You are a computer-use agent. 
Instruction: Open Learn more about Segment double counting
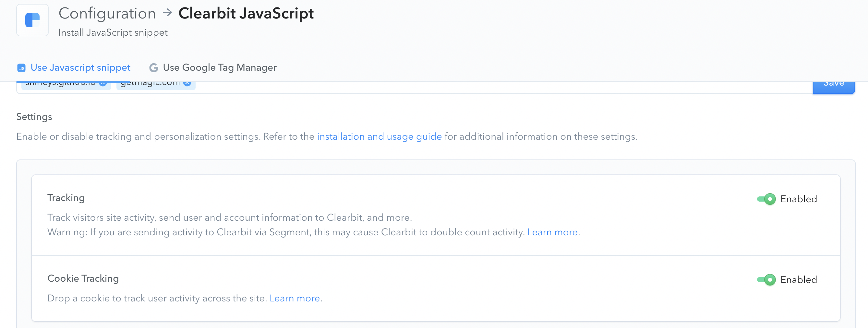552,232
